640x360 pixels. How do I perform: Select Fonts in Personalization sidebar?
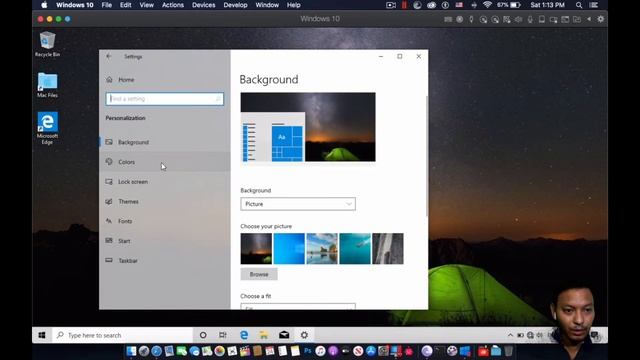coord(164,221)
